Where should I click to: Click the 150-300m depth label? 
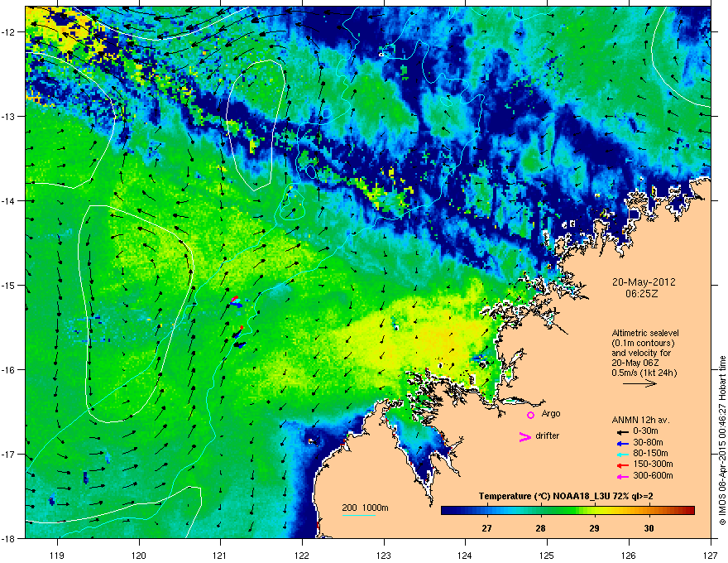tap(653, 464)
